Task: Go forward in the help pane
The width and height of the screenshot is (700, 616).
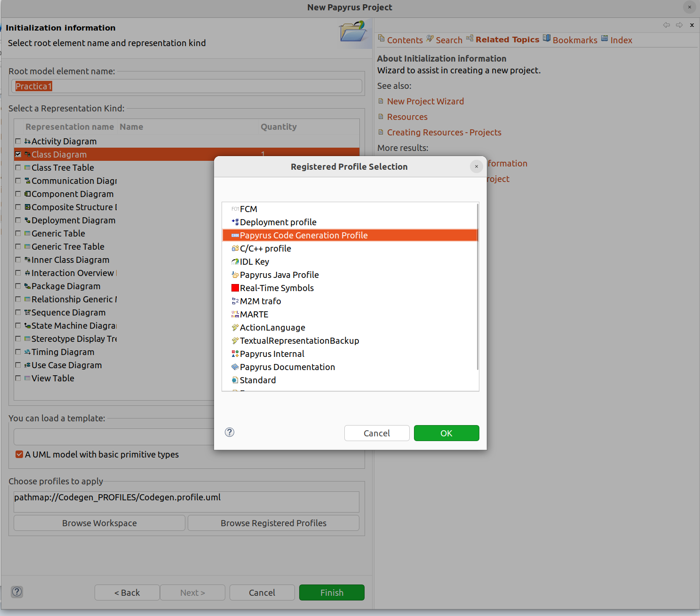Action: point(679,25)
